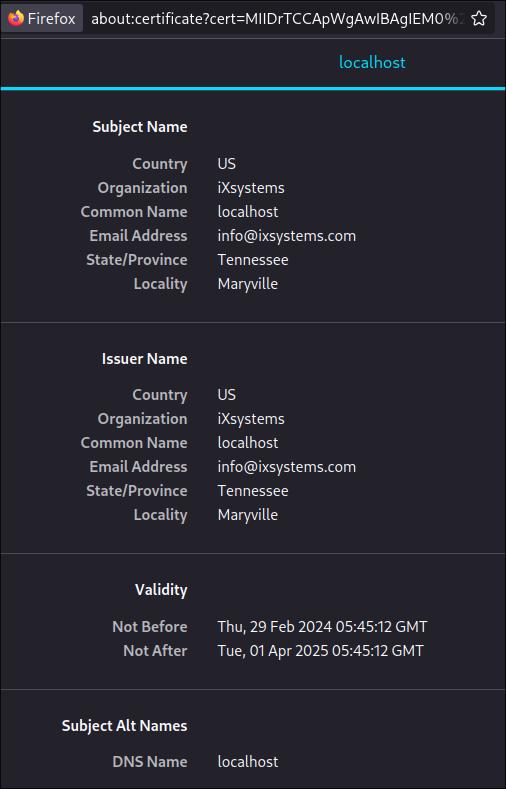The image size is (506, 789).
Task: Click the Subject Name section heading
Action: (x=140, y=127)
